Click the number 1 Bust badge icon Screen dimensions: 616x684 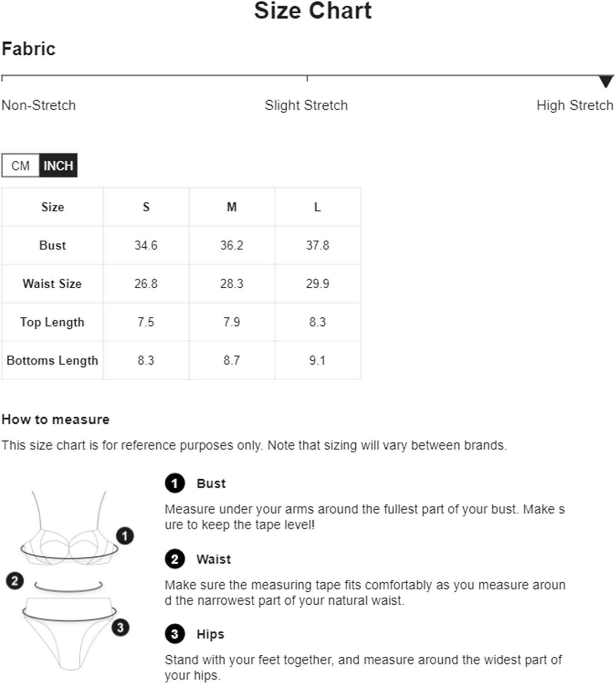click(x=175, y=483)
